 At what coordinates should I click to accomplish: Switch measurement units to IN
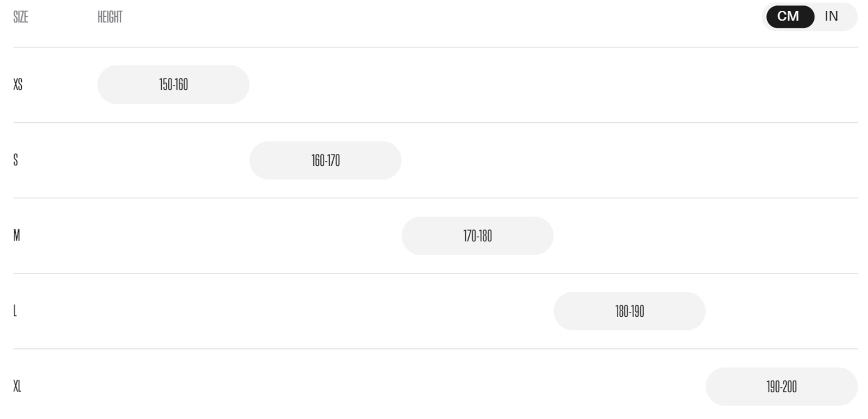tap(831, 17)
